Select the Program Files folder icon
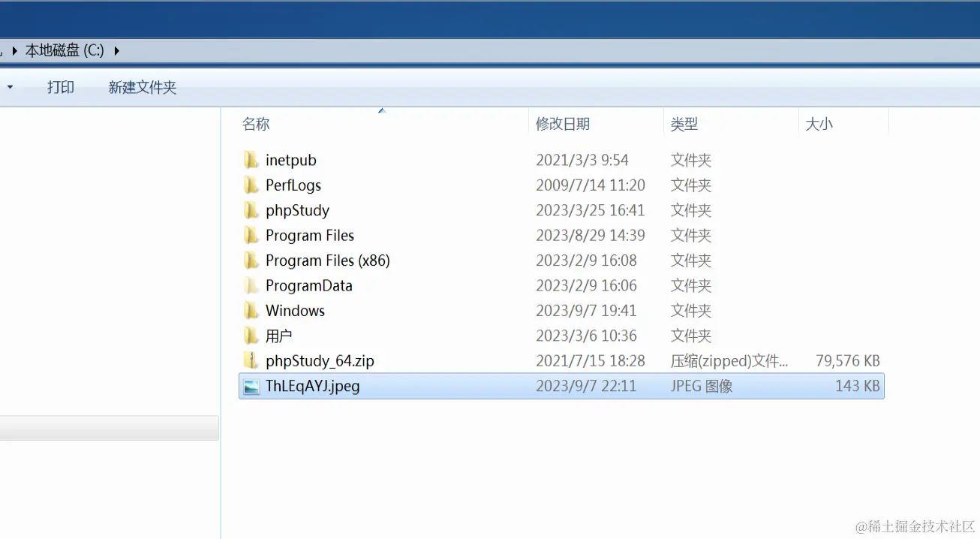Screen dimensions: 980x539 tap(251, 236)
